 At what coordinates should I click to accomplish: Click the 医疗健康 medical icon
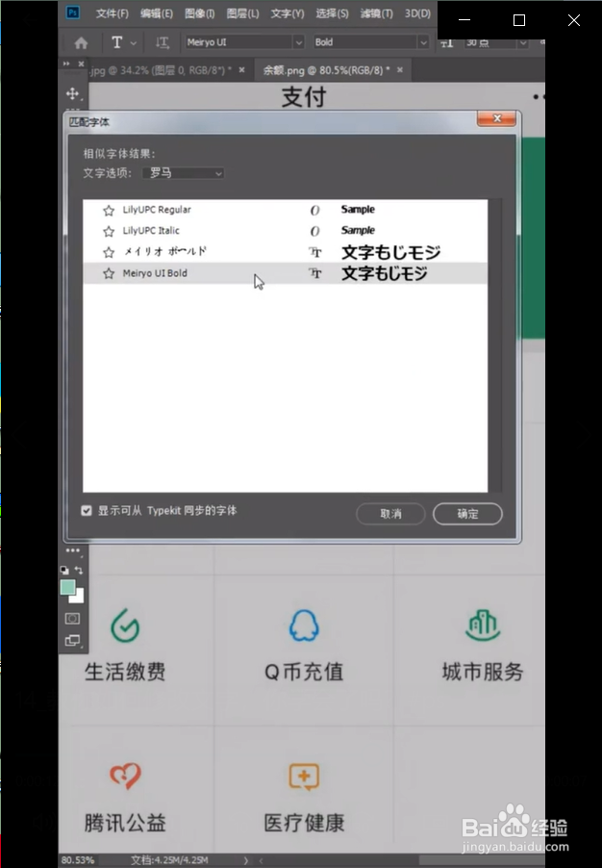(304, 777)
